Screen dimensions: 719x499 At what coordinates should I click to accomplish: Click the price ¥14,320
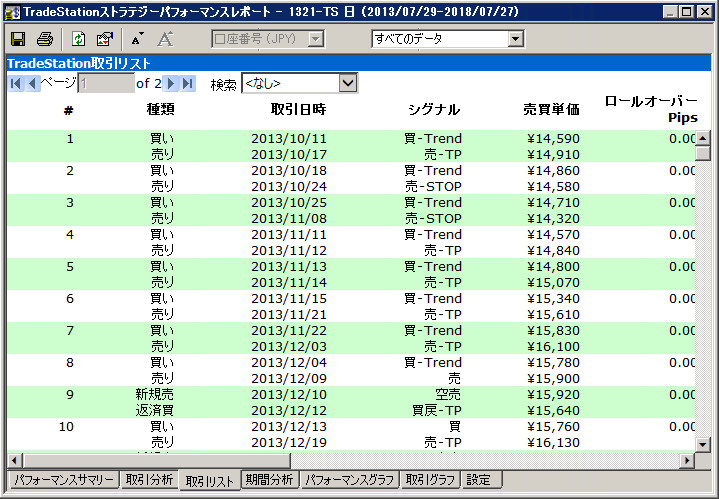[x=553, y=219]
